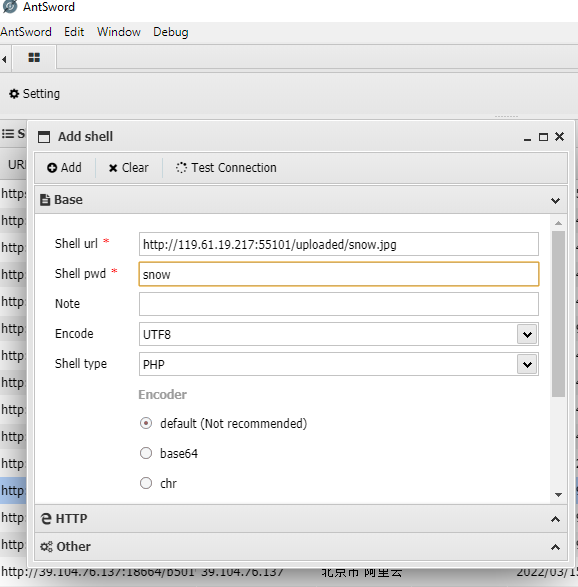Click the Add shell button
The width and height of the screenshot is (578, 587).
click(64, 168)
